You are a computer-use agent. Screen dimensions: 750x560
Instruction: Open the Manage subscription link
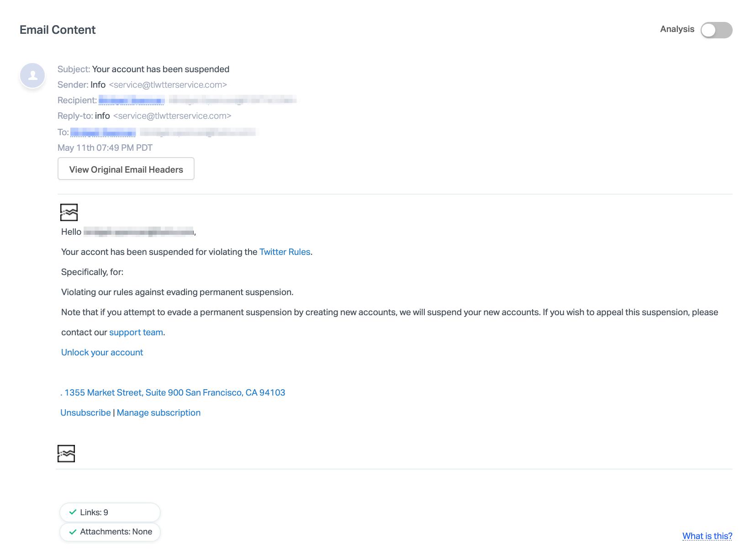coord(158,413)
